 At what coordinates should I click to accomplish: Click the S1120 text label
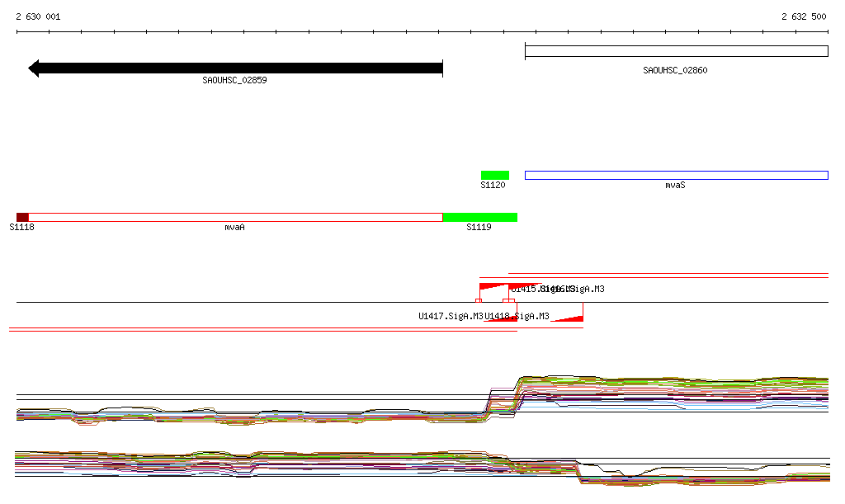(x=493, y=186)
